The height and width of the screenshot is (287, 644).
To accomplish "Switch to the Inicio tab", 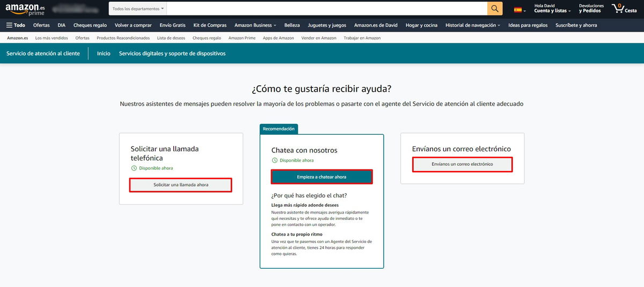I will [104, 54].
